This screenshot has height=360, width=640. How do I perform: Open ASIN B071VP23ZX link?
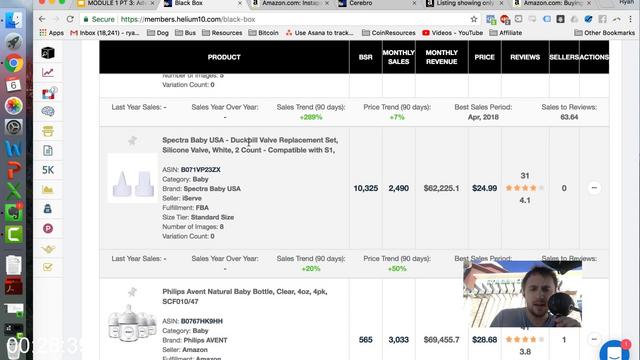(x=200, y=169)
